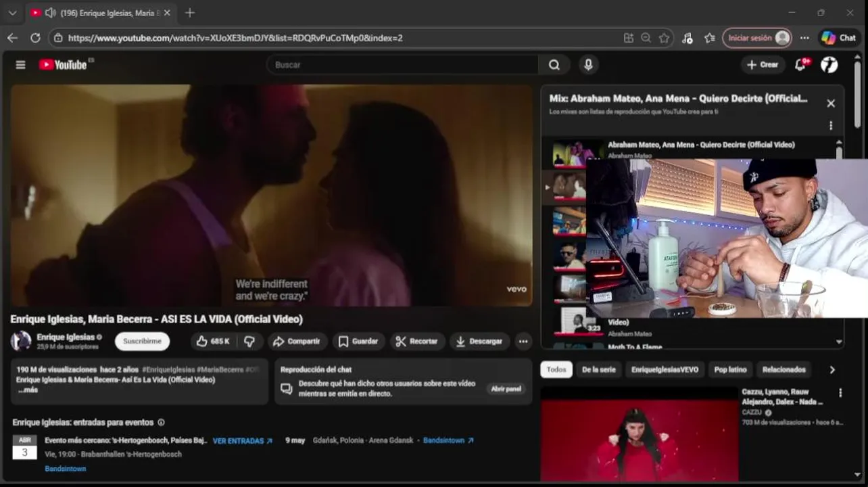
Task: Open Mix playlist options menu
Action: coord(831,126)
